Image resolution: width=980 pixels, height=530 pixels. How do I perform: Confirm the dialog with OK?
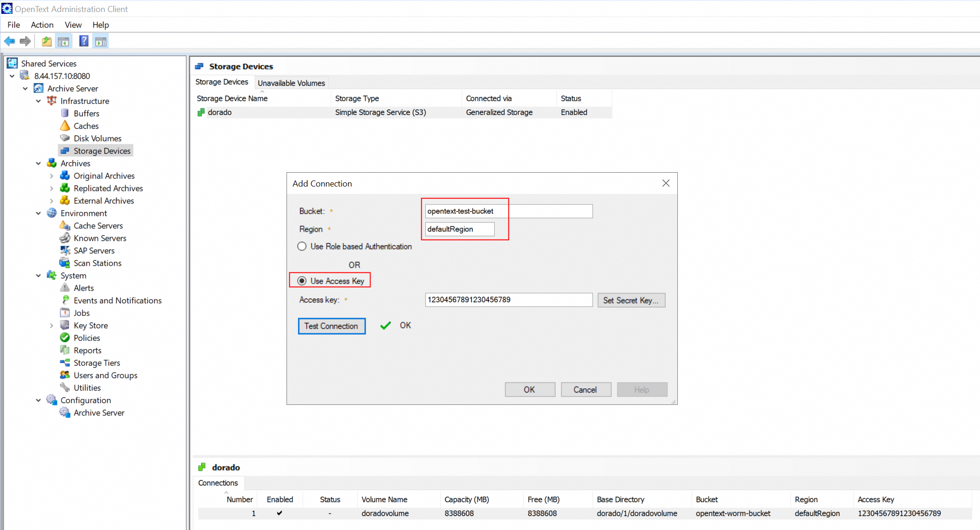530,390
